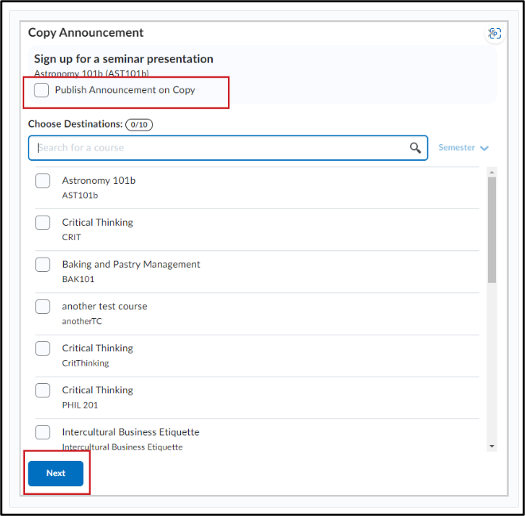Check the Astronomy 101b course checkbox
Image resolution: width=526 pixels, height=516 pixels.
pos(43,180)
